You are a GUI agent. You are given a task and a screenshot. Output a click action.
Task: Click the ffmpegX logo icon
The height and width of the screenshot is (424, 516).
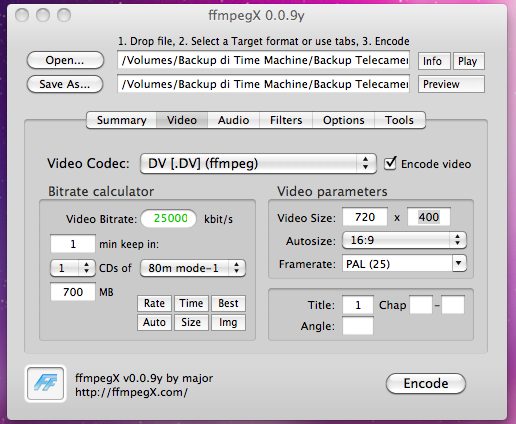coord(45,383)
